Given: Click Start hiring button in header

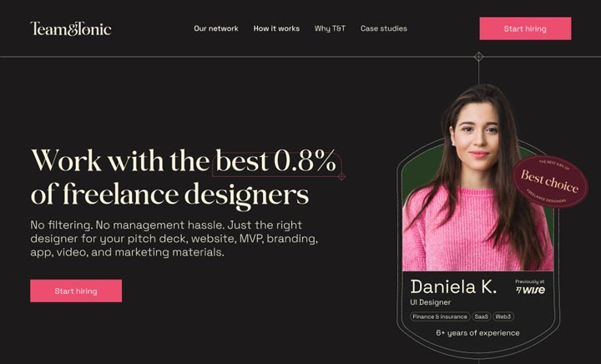Looking at the screenshot, I should pos(525,28).
